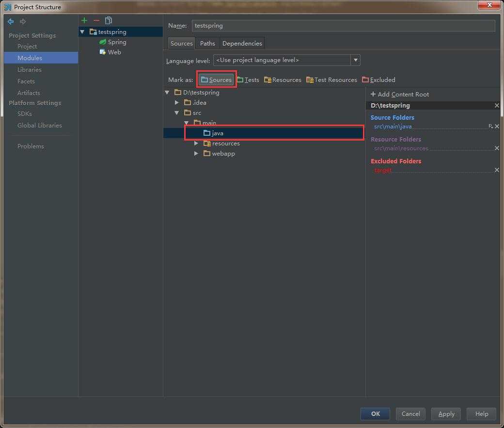Select the Web facet icon
This screenshot has width=504, height=428.
(103, 52)
